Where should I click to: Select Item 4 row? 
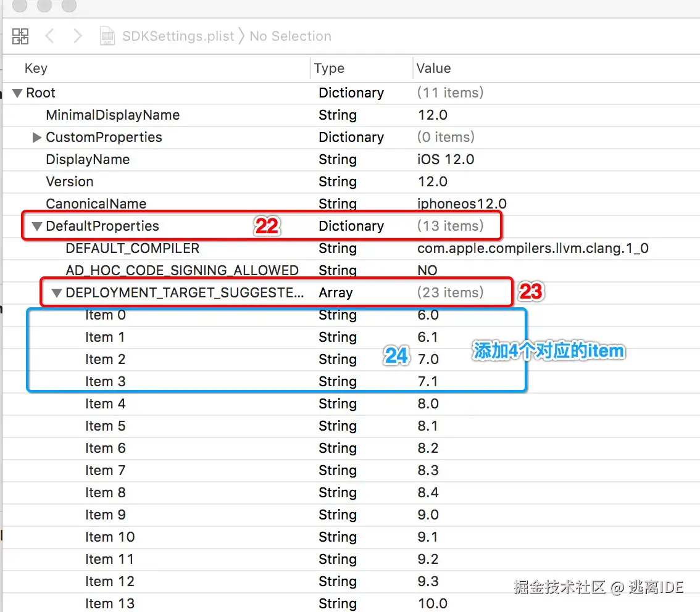pos(351,404)
